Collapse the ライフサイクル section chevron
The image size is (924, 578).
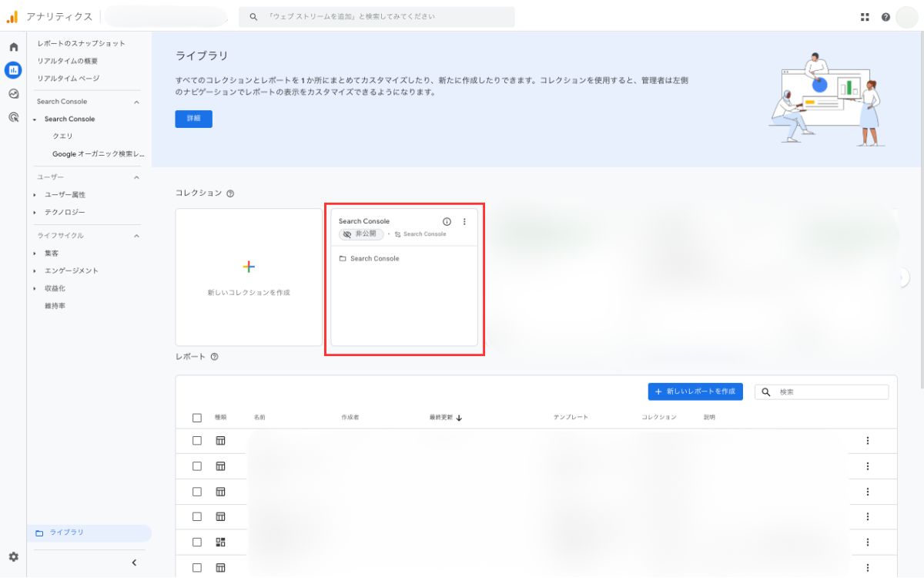pos(136,236)
